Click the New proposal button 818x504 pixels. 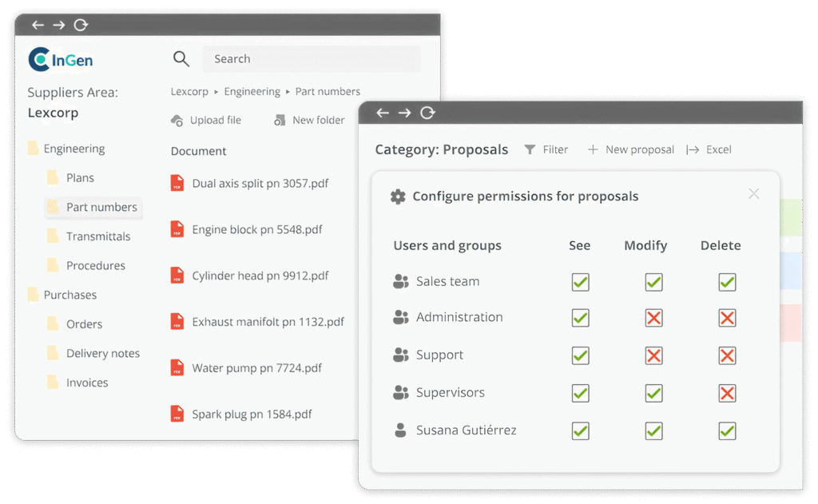(x=631, y=149)
